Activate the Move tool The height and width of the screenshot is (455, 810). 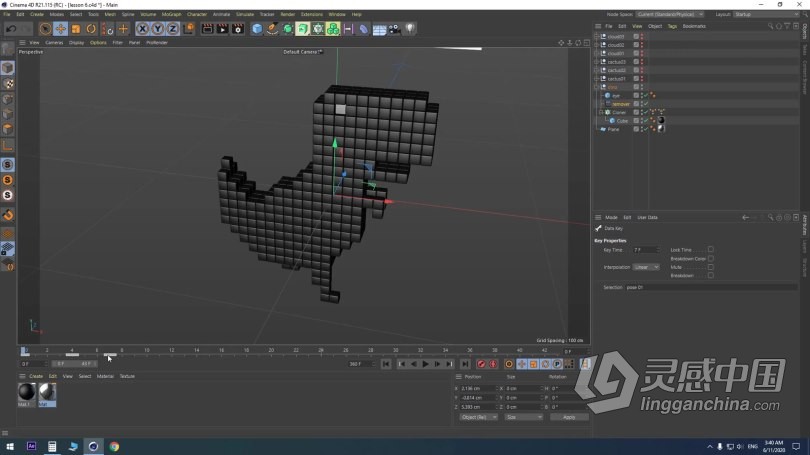[60, 29]
